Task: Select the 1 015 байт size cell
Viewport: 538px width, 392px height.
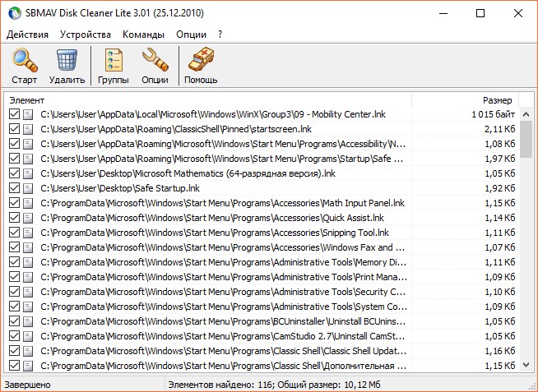Action: [494, 114]
